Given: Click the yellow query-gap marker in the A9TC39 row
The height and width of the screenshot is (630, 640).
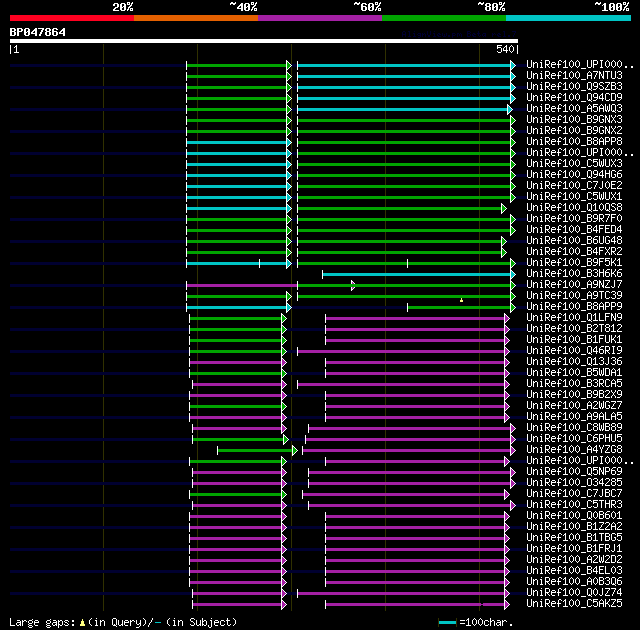Looking at the screenshot, I should (462, 300).
